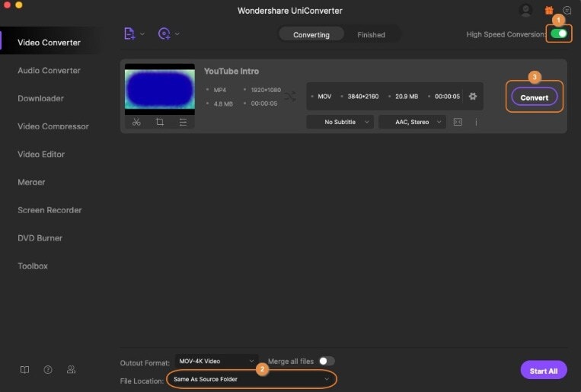The height and width of the screenshot is (392, 581).
Task: Open Audio Converter in the sidebar
Action: 49,70
